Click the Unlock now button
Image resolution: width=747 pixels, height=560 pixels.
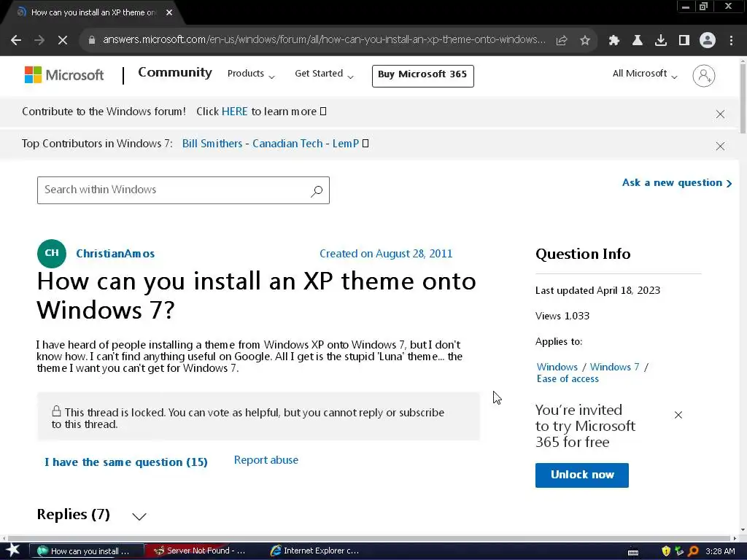coord(581,475)
